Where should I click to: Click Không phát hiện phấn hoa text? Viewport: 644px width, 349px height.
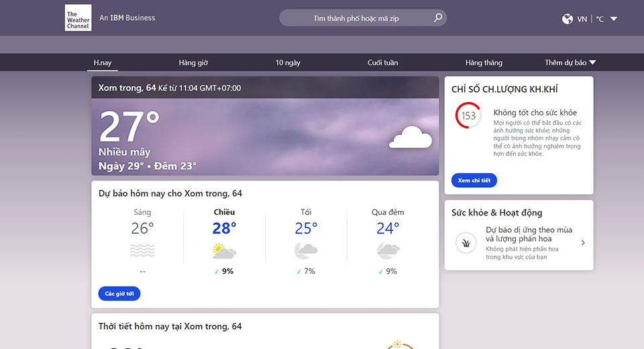point(522,253)
